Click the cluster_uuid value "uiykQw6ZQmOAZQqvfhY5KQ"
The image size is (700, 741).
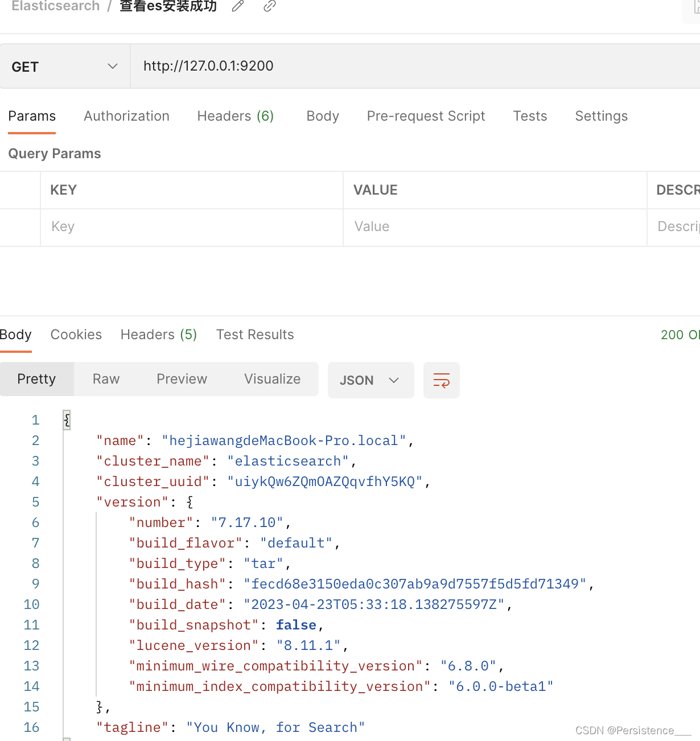pyautogui.click(x=325, y=481)
